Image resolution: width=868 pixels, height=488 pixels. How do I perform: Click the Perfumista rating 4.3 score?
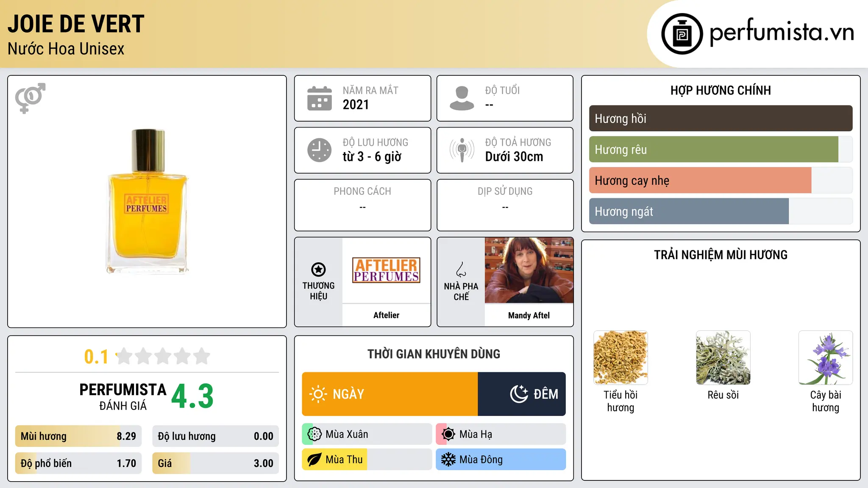coord(192,396)
